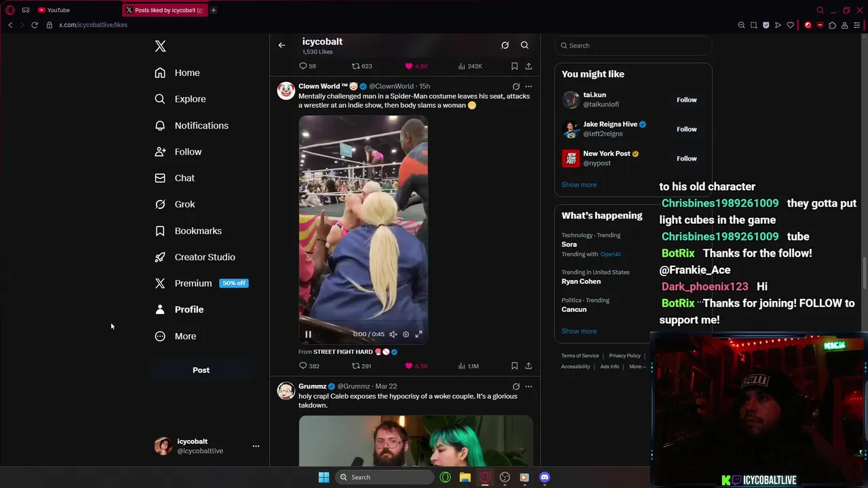The image size is (868, 488).
Task: Open the Profile page link
Action: point(180,310)
